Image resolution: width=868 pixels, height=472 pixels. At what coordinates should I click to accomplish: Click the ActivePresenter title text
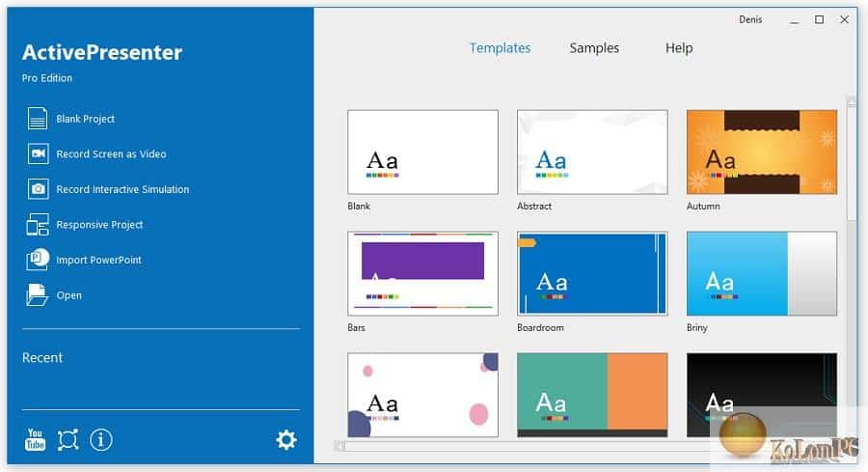pyautogui.click(x=102, y=52)
